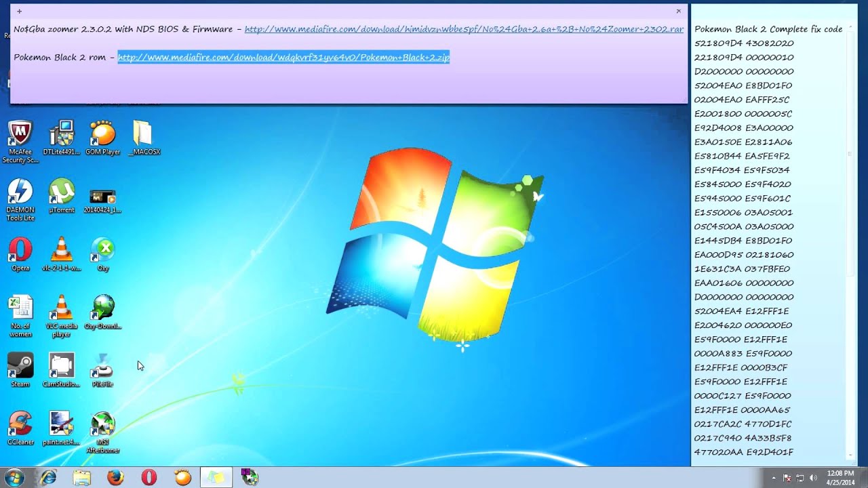This screenshot has height=488, width=868.
Task: Select the Oxy-Downl... globe shortcut
Action: point(103,312)
